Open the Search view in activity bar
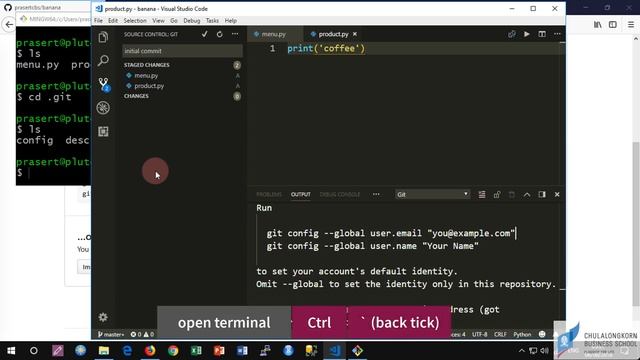 103,60
